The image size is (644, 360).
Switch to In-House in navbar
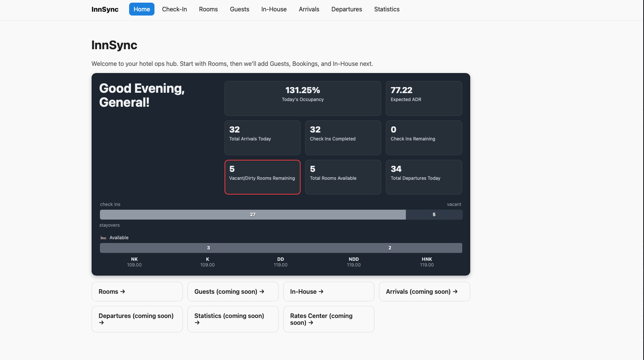(274, 9)
